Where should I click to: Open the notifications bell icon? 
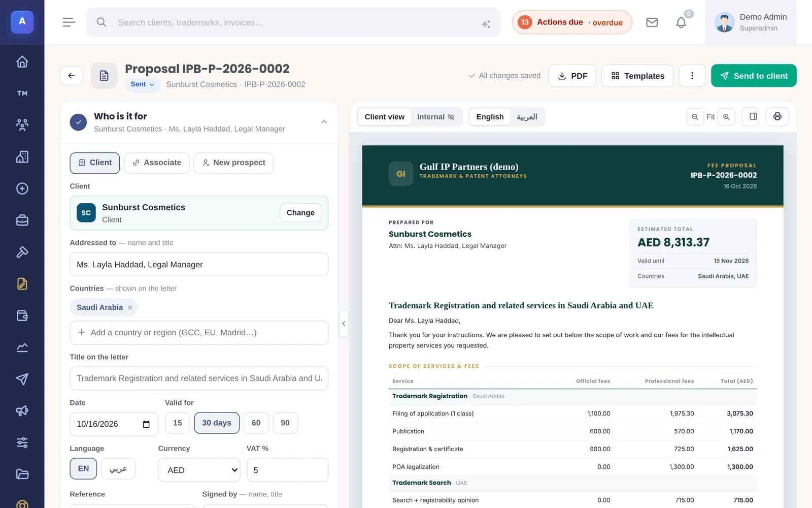coord(681,22)
